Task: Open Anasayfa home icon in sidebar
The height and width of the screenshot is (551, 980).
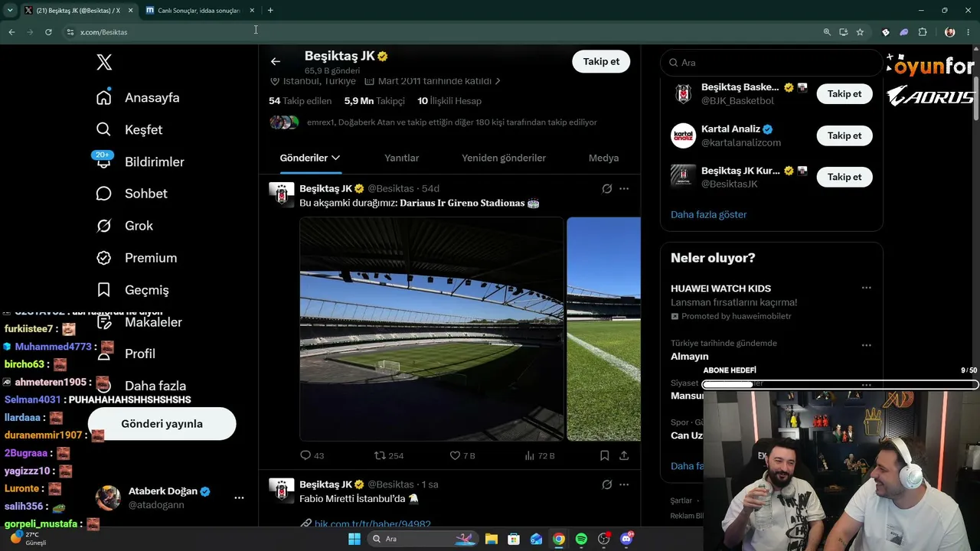Action: click(104, 97)
